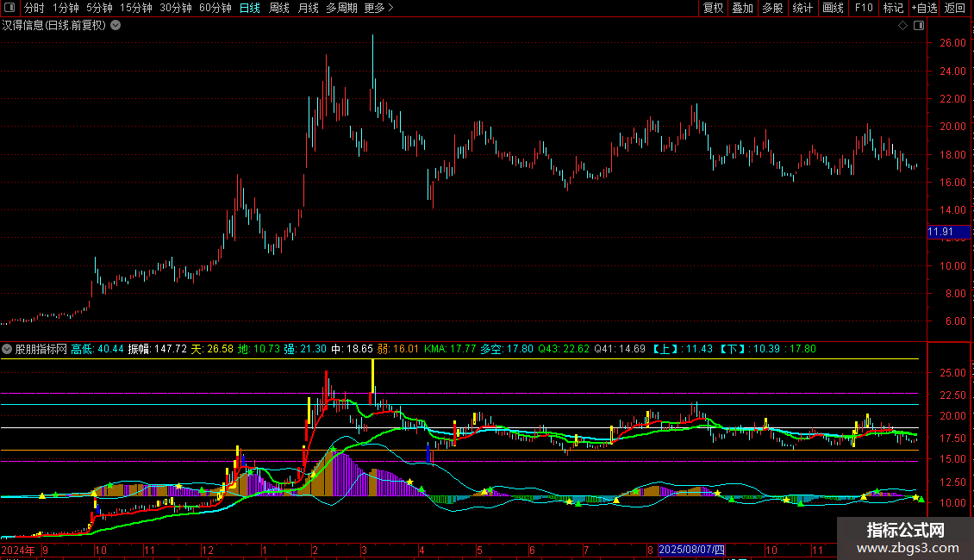The image size is (974, 560).
Task: Select the 分时 intraday tab
Action: [34, 8]
